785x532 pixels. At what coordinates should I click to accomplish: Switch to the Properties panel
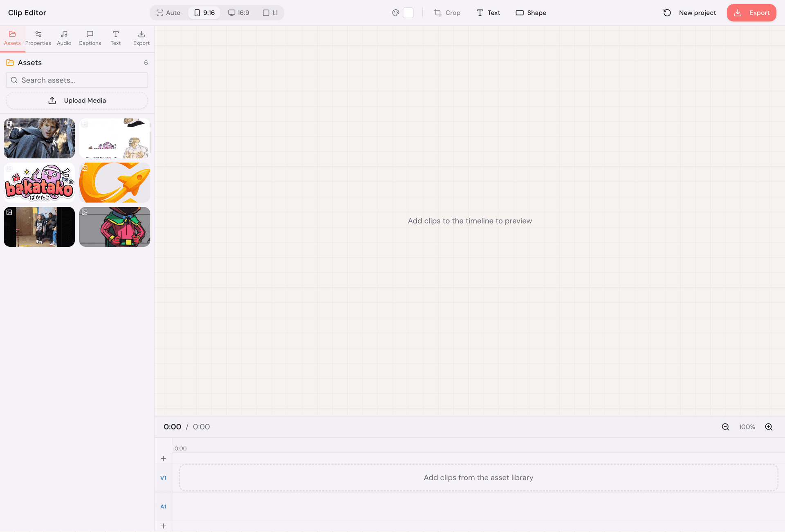[38, 38]
